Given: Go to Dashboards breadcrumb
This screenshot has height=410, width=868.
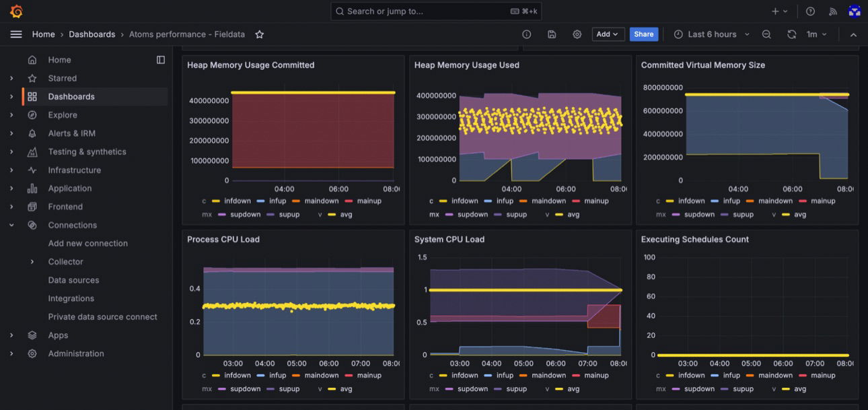Looking at the screenshot, I should [92, 34].
